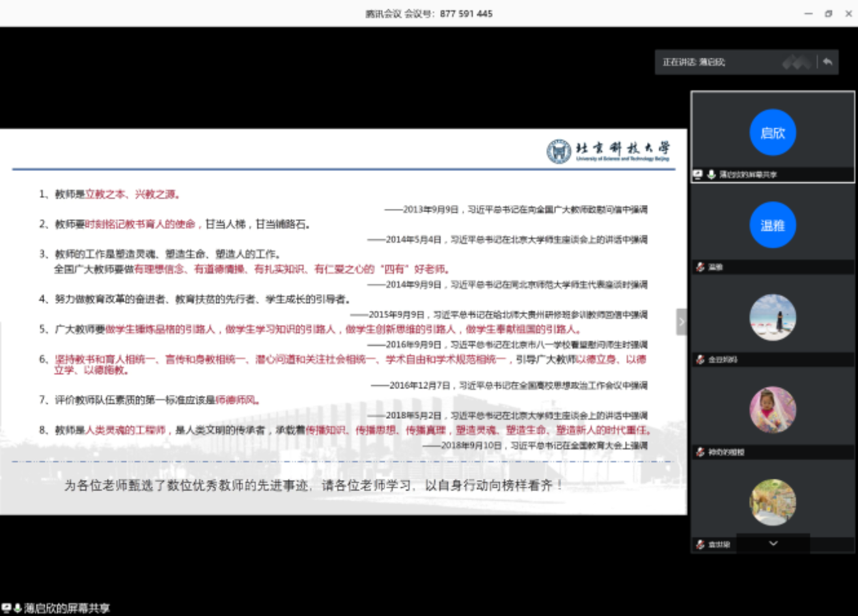
Task: Select the top video tile showing 启欣
Action: click(773, 132)
